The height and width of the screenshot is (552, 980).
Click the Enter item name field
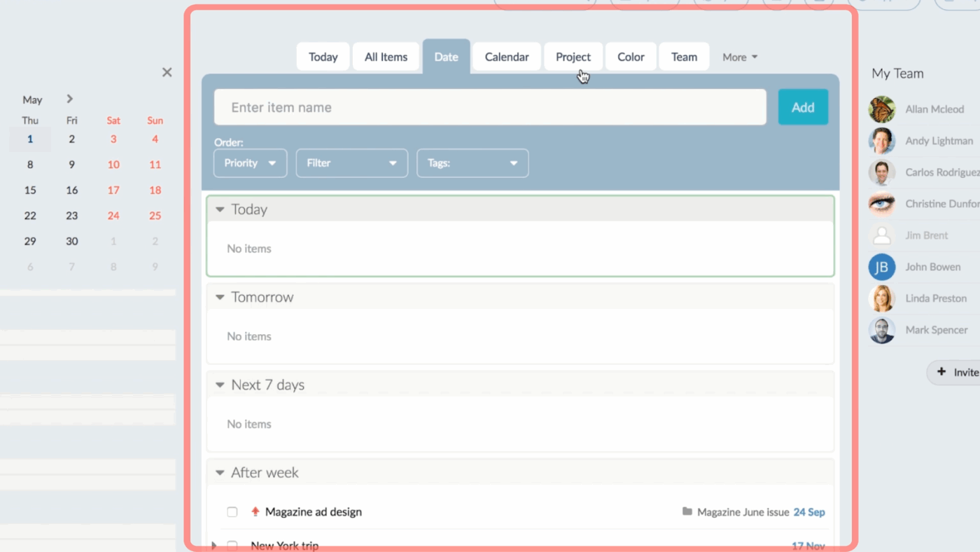pos(490,107)
